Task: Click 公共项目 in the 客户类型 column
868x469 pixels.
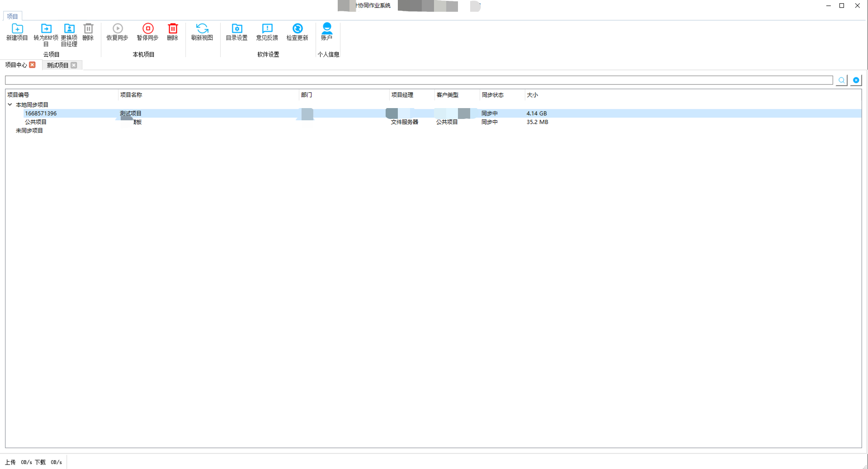Action: (x=447, y=122)
